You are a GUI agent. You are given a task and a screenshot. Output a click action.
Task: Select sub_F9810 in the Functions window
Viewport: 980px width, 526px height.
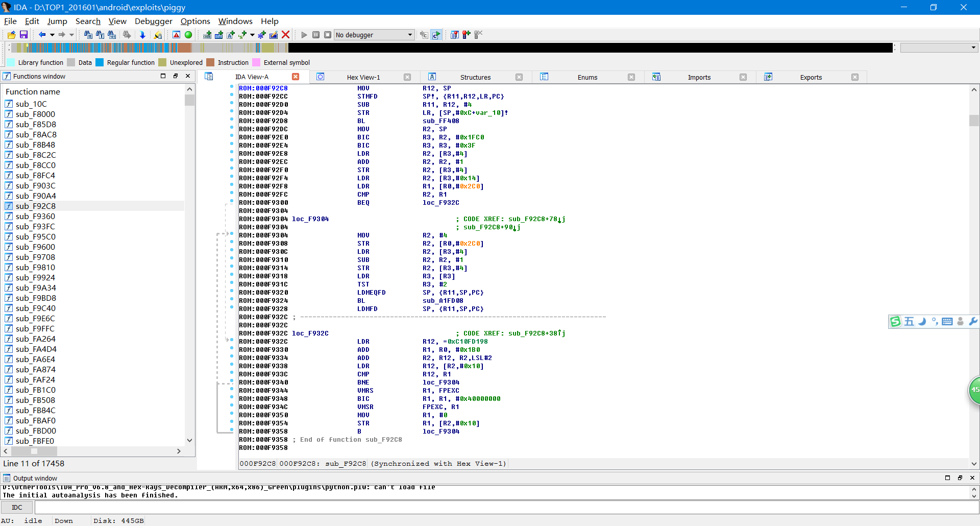click(x=36, y=267)
